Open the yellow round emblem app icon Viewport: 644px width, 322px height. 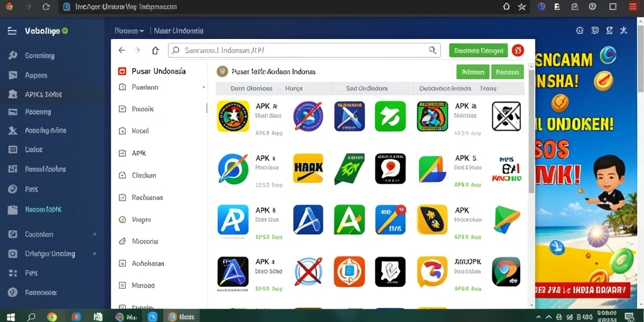[233, 116]
